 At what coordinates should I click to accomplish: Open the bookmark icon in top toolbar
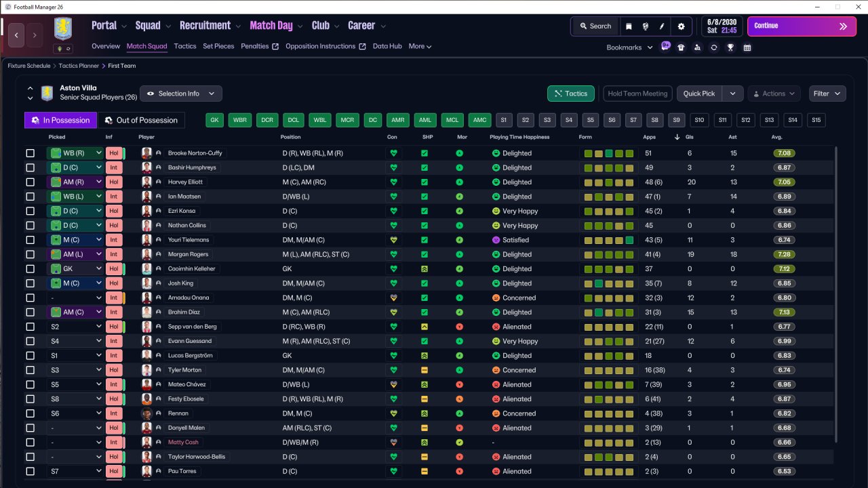click(629, 26)
